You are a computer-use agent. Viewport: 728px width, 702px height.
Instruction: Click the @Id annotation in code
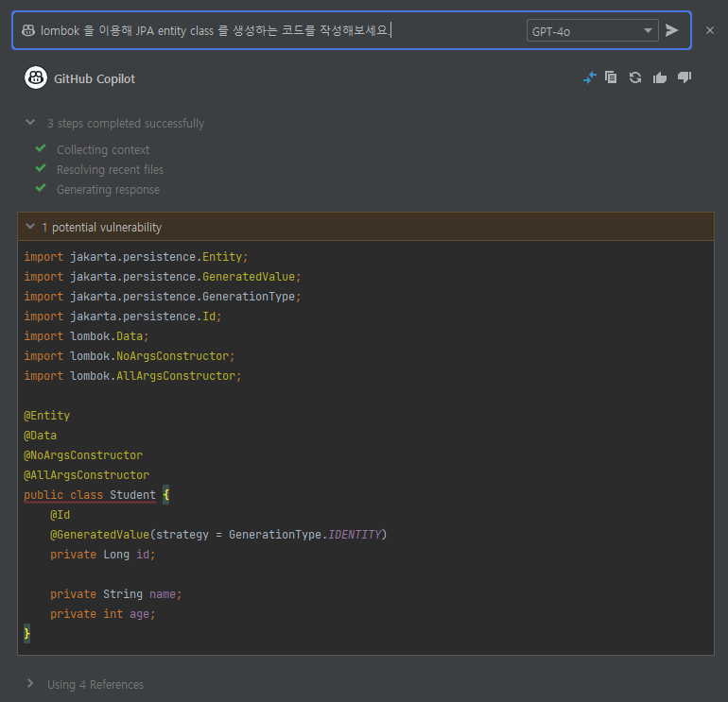pos(60,515)
